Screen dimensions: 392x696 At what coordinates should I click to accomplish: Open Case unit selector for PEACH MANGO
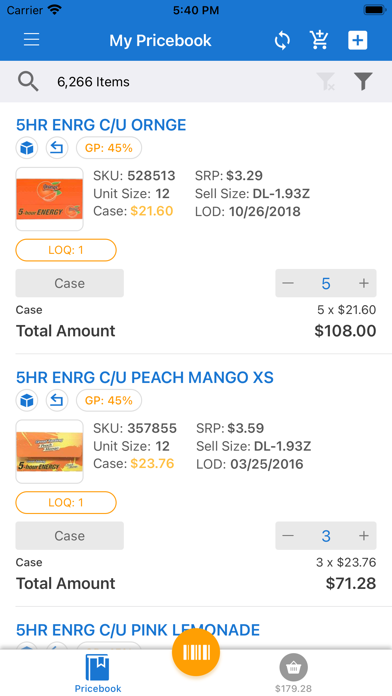(x=70, y=536)
